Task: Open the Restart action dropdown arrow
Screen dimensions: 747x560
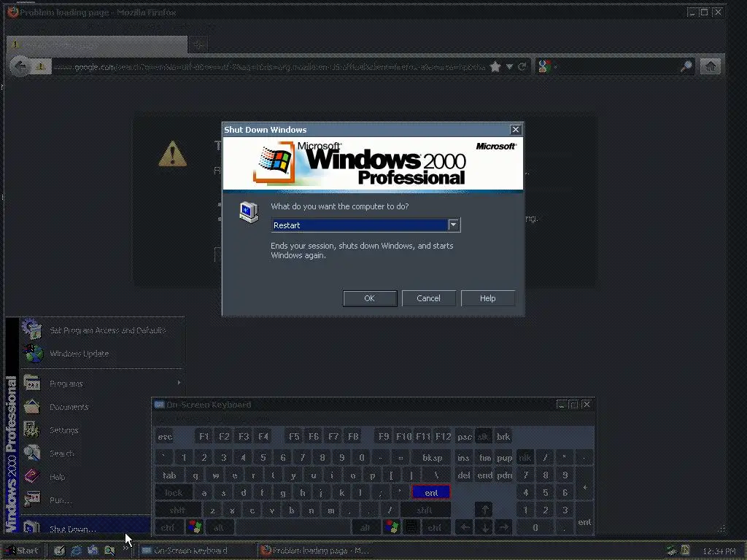Action: 454,225
